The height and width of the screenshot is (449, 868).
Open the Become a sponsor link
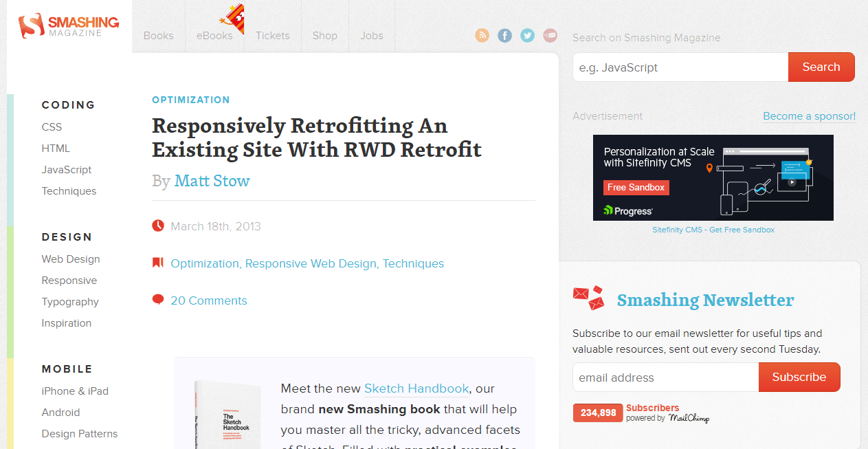point(810,116)
